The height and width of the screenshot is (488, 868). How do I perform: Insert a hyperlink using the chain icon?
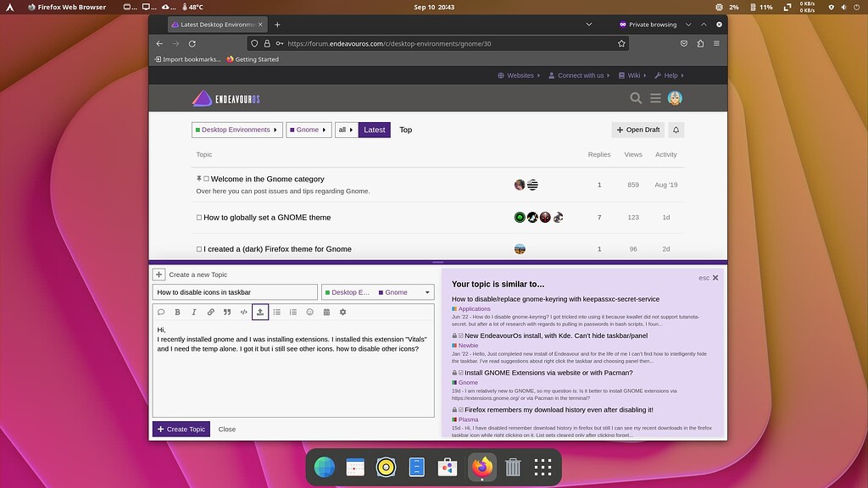click(x=210, y=312)
